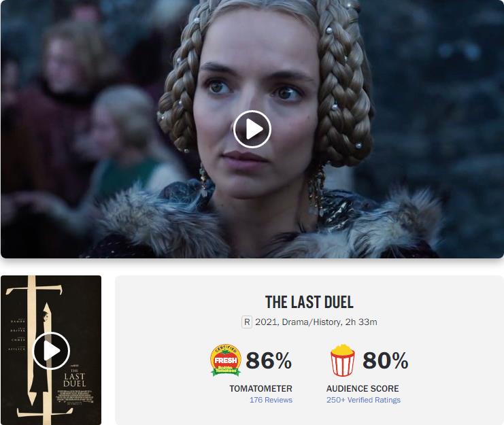504x425 pixels.
Task: Click the sword hilt atop the poster
Action: pyautogui.click(x=34, y=289)
